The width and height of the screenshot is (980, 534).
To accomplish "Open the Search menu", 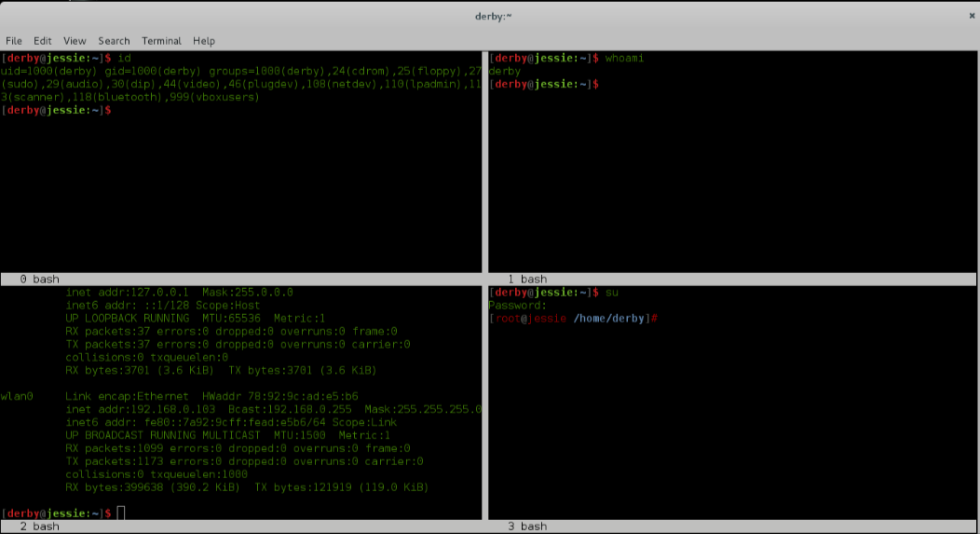I will coord(114,41).
